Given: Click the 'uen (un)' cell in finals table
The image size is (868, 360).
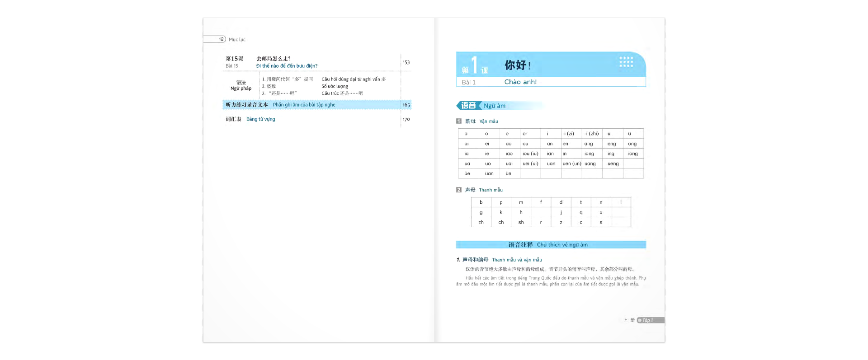Looking at the screenshot, I should click(571, 164).
